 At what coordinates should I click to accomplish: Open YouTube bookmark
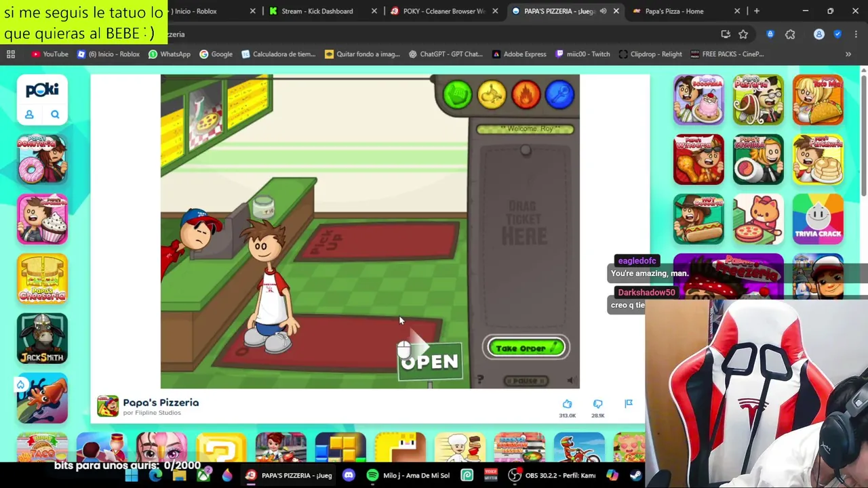point(50,54)
